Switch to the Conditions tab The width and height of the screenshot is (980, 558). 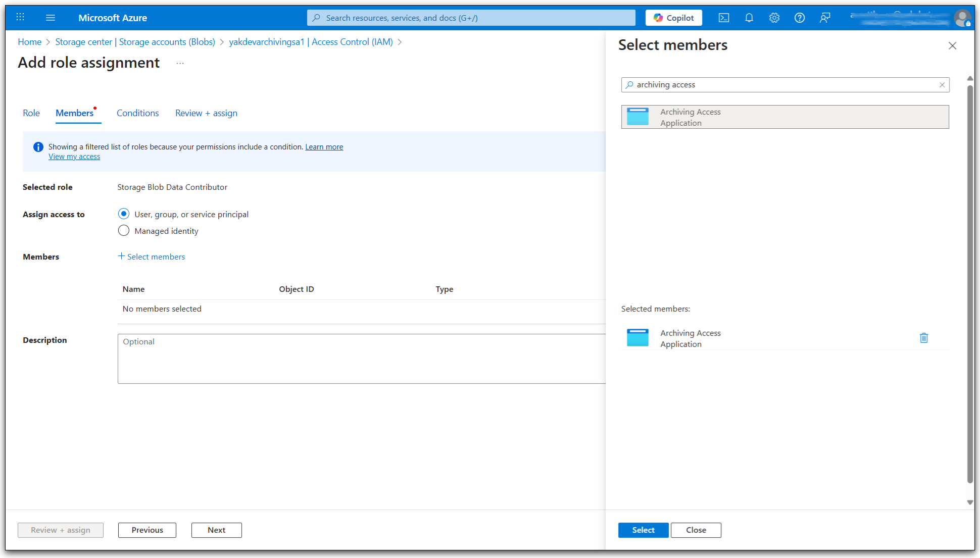[x=137, y=113]
